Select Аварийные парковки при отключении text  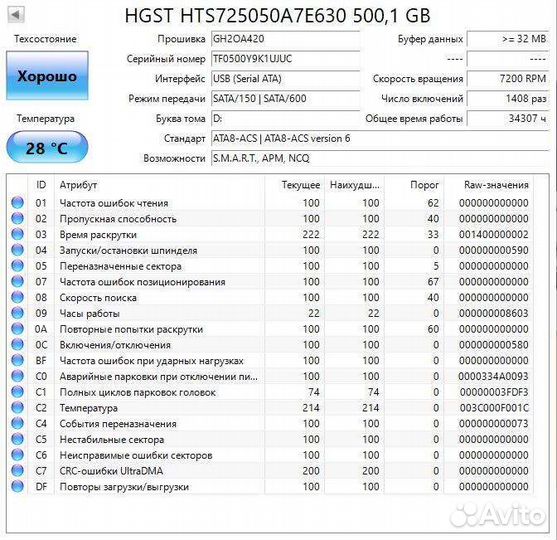[158, 377]
